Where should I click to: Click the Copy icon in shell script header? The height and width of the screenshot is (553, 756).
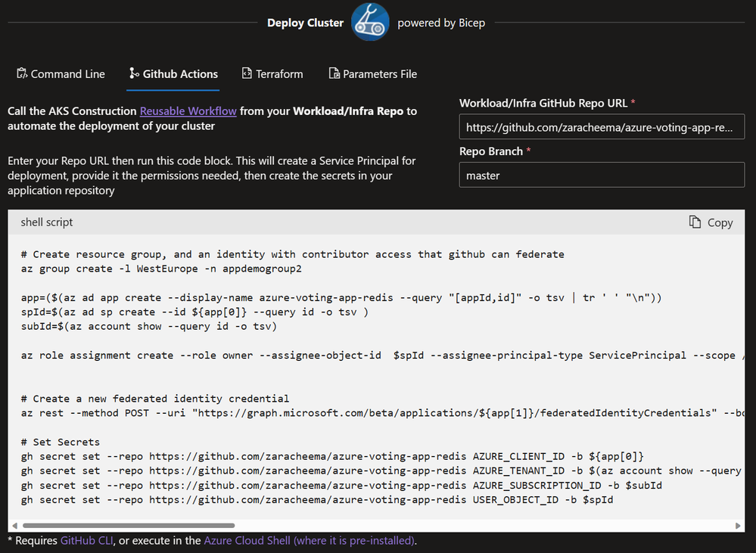click(x=695, y=222)
